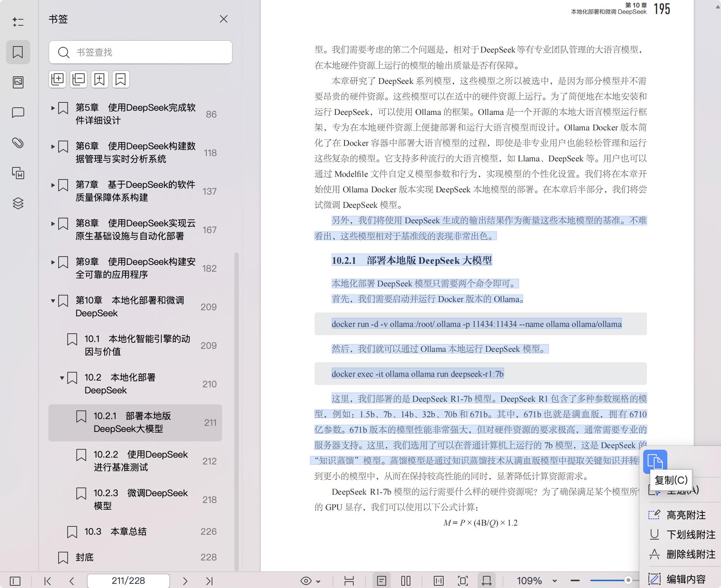Image resolution: width=721 pixels, height=588 pixels.
Task: Enter fullscreen fit page mode
Action: point(463,581)
